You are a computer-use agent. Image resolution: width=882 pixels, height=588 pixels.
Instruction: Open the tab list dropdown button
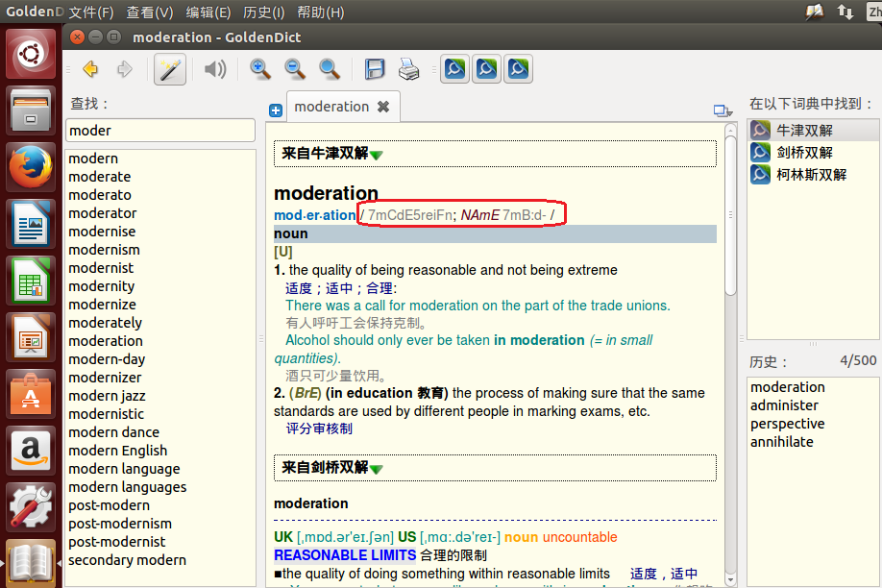tap(723, 110)
